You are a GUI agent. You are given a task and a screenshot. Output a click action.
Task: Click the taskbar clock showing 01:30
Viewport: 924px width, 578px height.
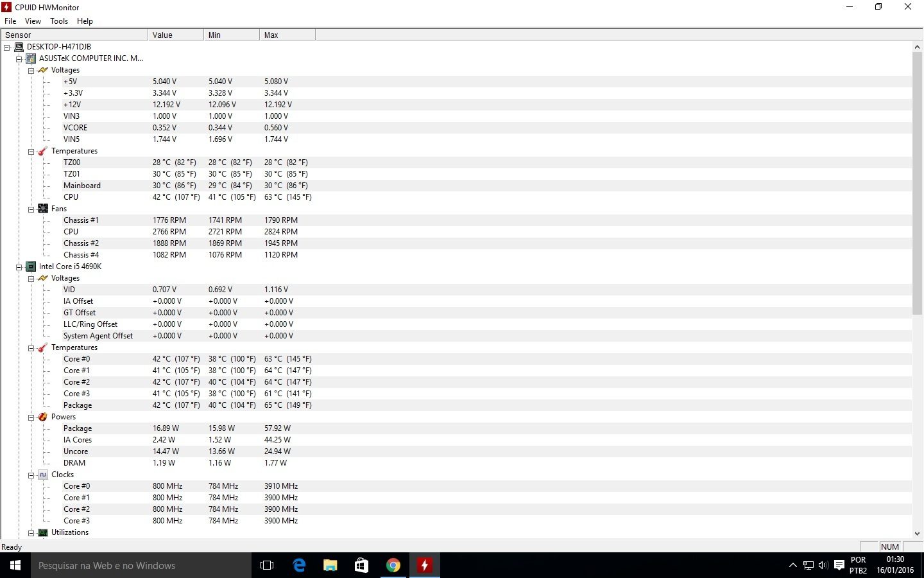coord(895,565)
